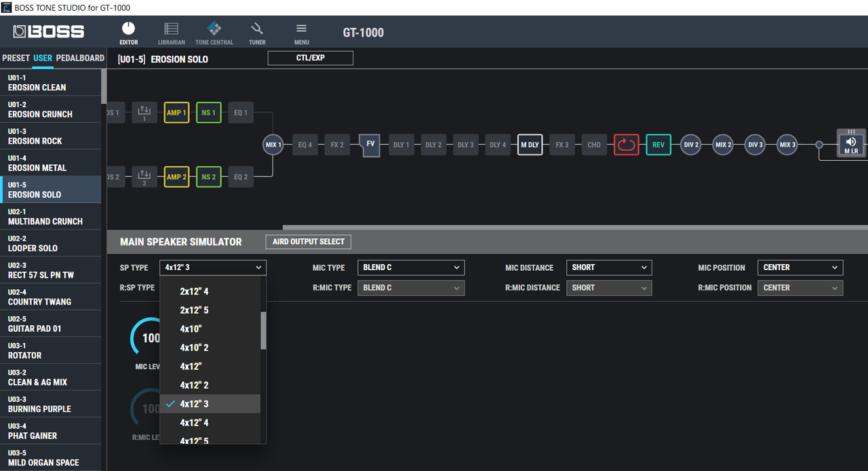Select the DLY 4 delay block
Viewport: 868px width, 471px height.
[498, 145]
